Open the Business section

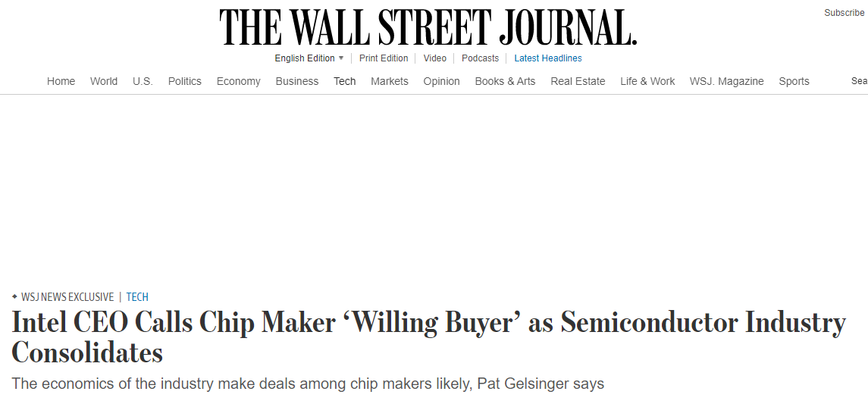(x=297, y=81)
